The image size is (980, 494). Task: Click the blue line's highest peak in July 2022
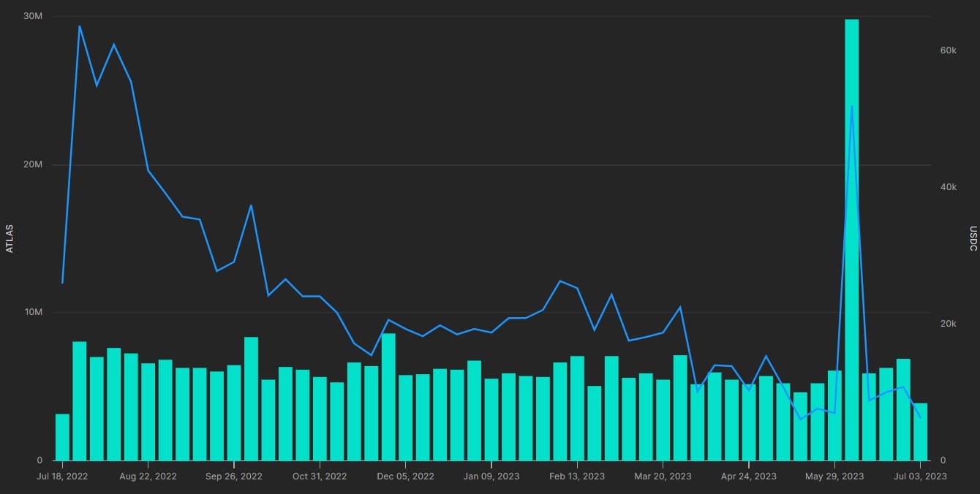coord(80,26)
